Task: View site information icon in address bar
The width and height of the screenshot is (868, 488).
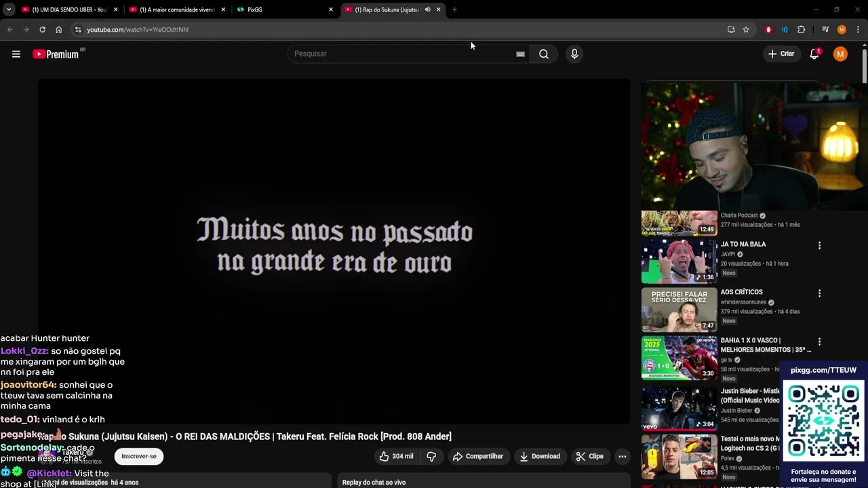Action: pos(78,30)
